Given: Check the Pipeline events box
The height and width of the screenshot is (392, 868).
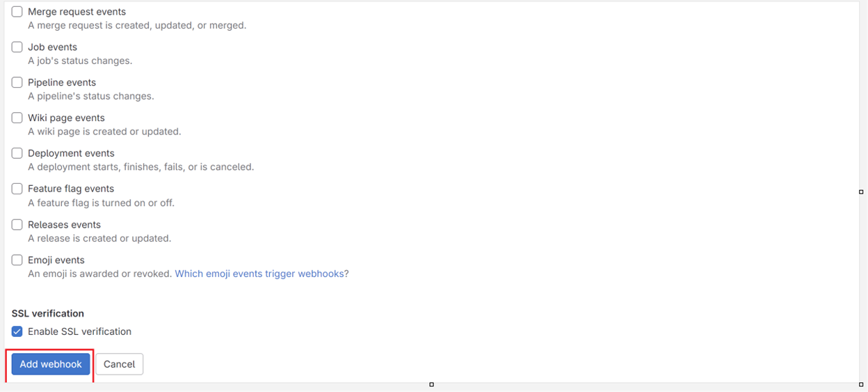Looking at the screenshot, I should click(x=17, y=83).
